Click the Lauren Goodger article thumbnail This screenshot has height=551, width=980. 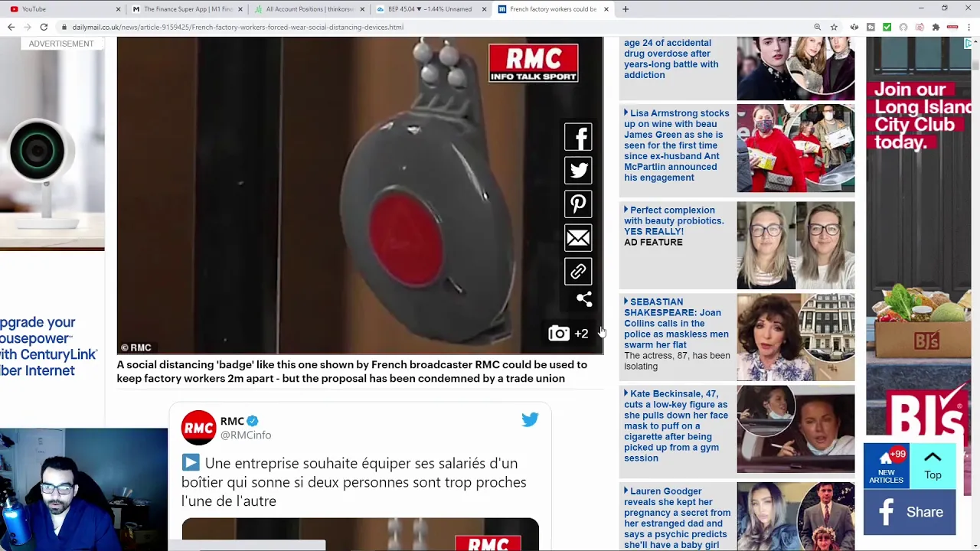(795, 516)
